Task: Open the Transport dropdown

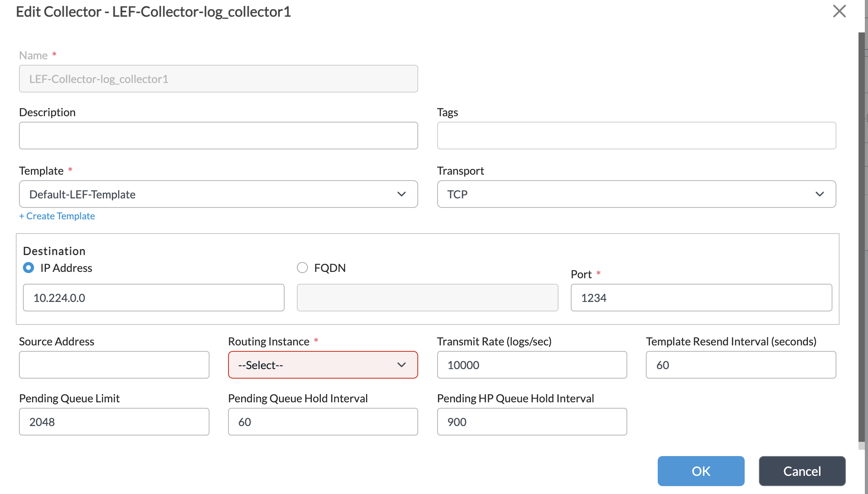Action: (x=636, y=194)
